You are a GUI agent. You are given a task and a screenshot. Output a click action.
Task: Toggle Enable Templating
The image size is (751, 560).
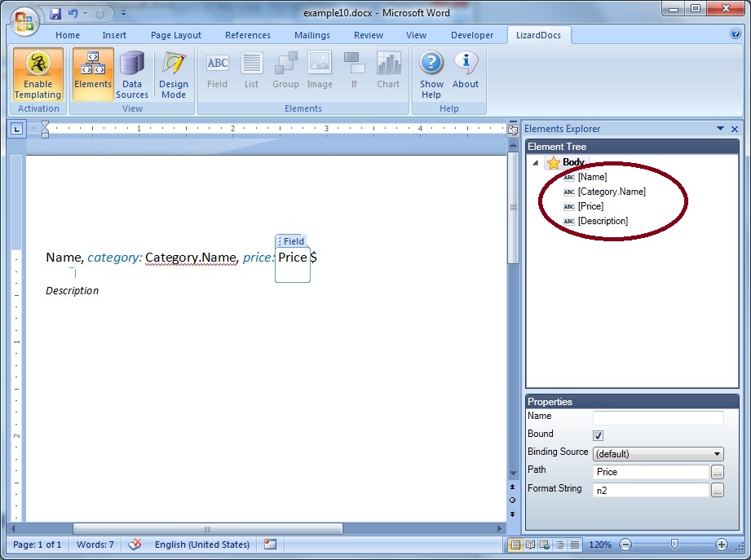38,74
